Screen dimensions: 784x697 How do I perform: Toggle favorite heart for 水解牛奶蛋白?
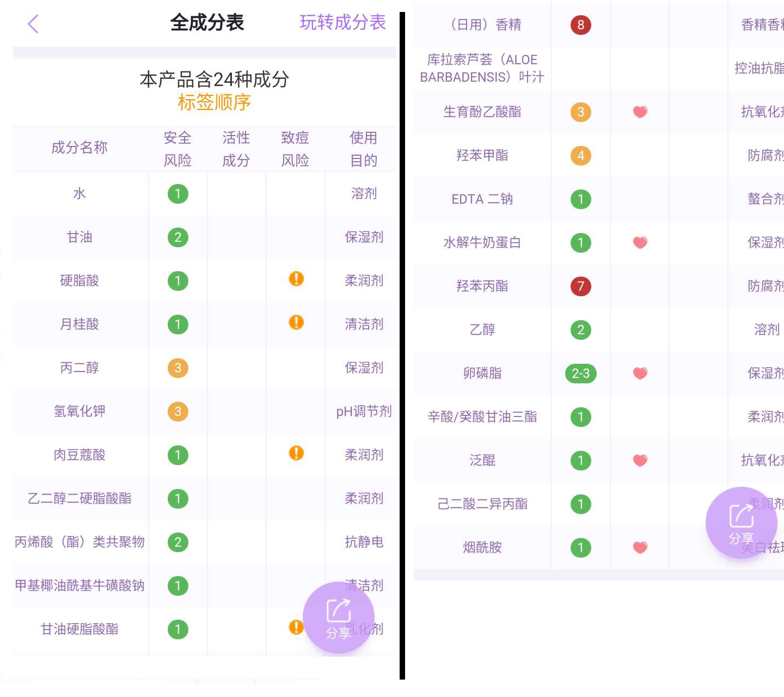[640, 242]
